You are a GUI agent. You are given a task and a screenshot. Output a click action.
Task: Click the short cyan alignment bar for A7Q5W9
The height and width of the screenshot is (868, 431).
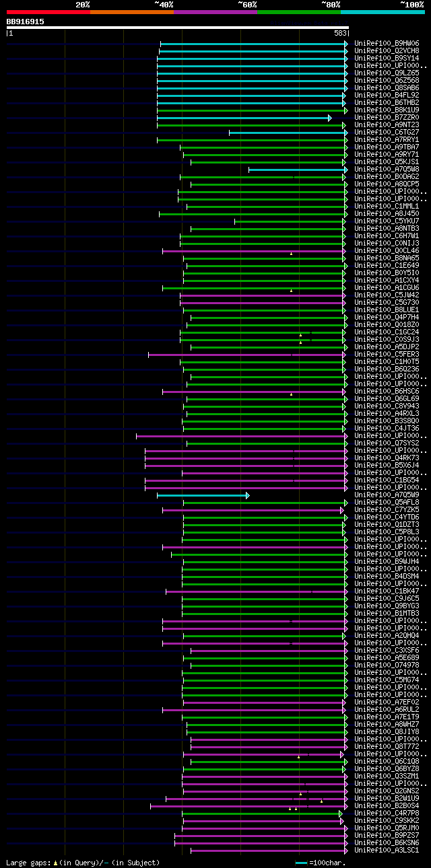click(x=203, y=495)
